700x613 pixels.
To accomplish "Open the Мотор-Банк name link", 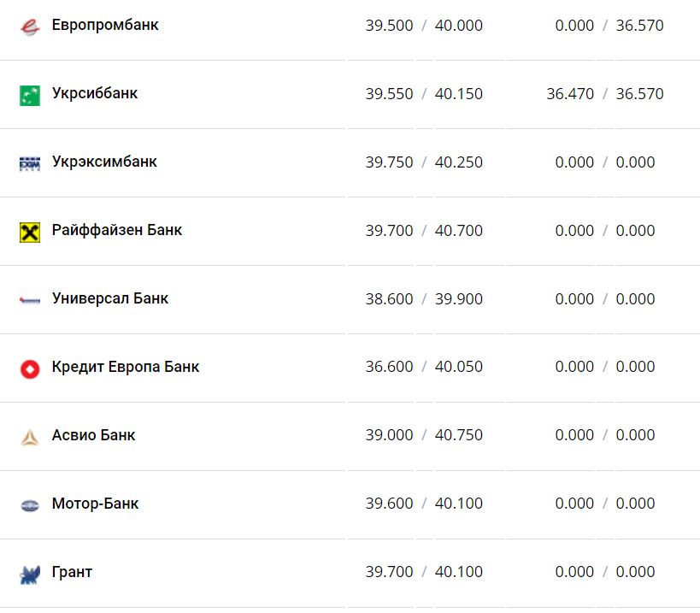I will 95,504.
